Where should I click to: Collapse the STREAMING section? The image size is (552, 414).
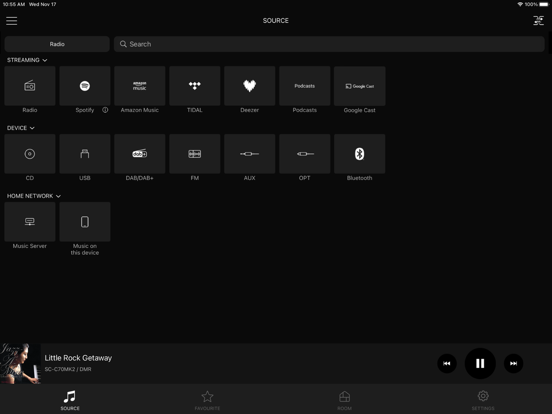pos(27,60)
